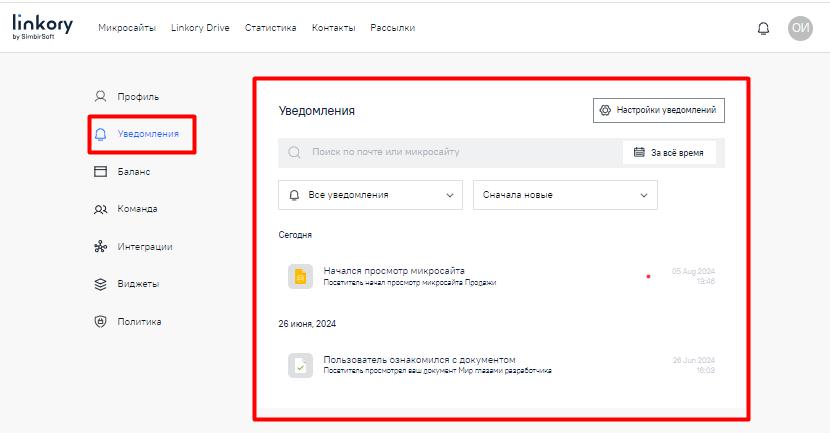Image resolution: width=830 pixels, height=433 pixels.
Task: Click the gear icon in Настройки уведомлений
Action: click(x=605, y=110)
